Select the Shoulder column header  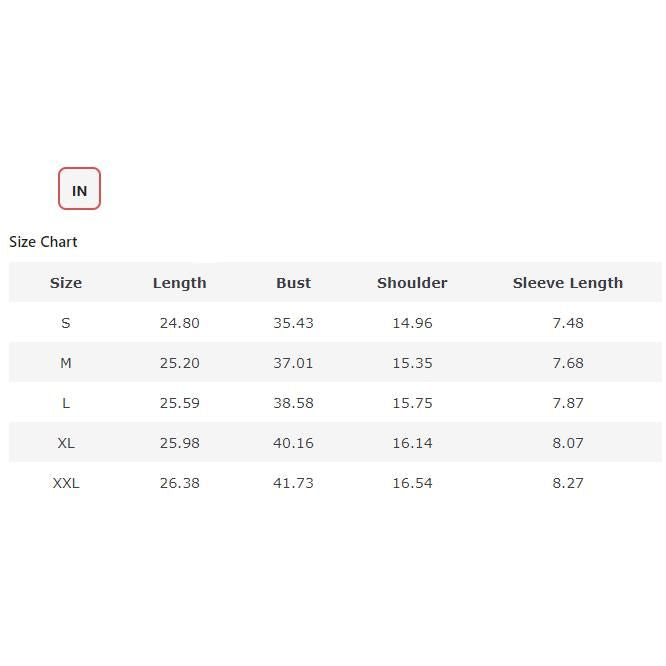pyautogui.click(x=412, y=283)
